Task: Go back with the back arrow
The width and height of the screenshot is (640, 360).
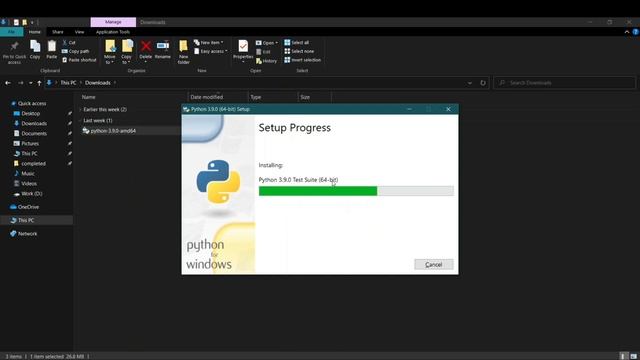Action: point(8,83)
